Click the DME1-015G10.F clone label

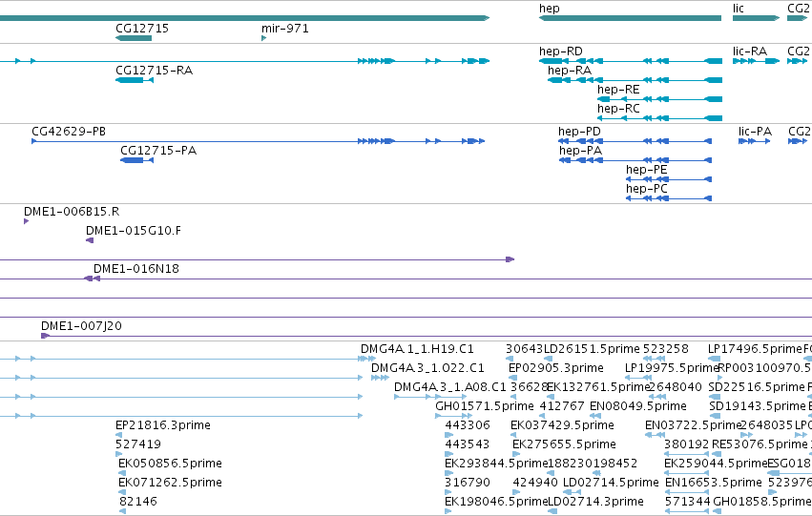coord(134,231)
